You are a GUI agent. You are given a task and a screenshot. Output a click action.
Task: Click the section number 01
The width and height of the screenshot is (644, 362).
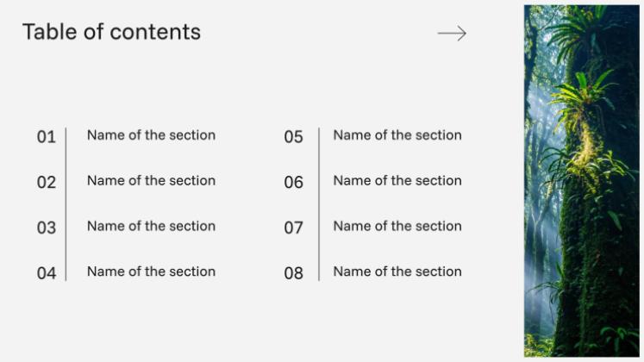point(46,137)
